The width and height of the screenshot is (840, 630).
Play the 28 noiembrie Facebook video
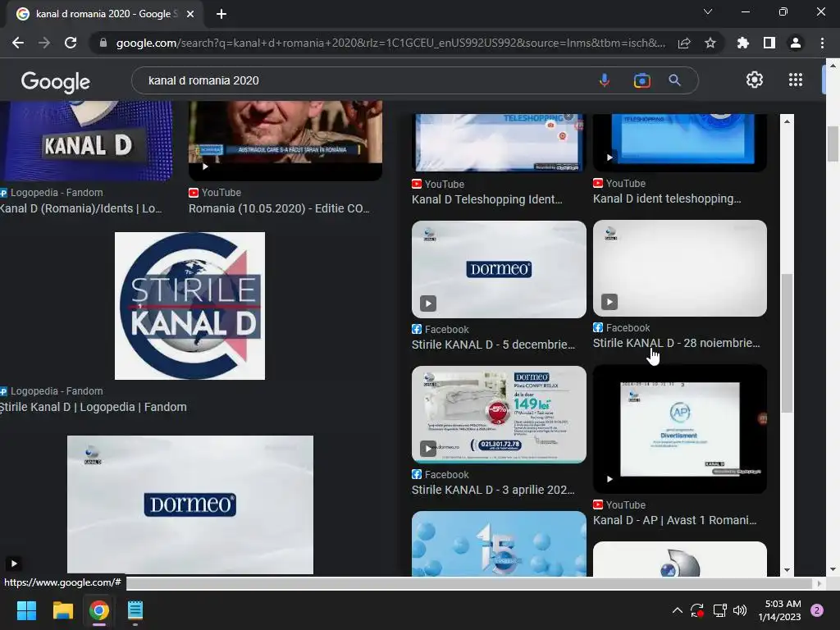coord(609,302)
